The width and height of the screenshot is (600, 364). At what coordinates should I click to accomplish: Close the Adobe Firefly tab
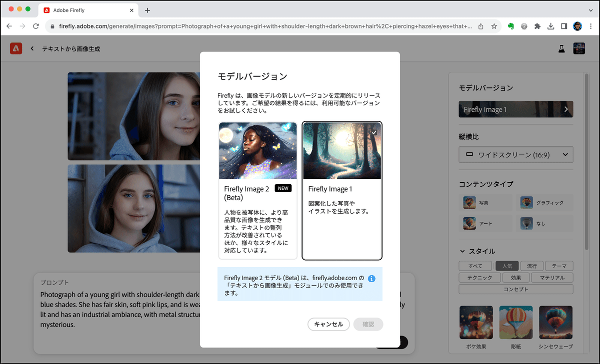tap(132, 10)
